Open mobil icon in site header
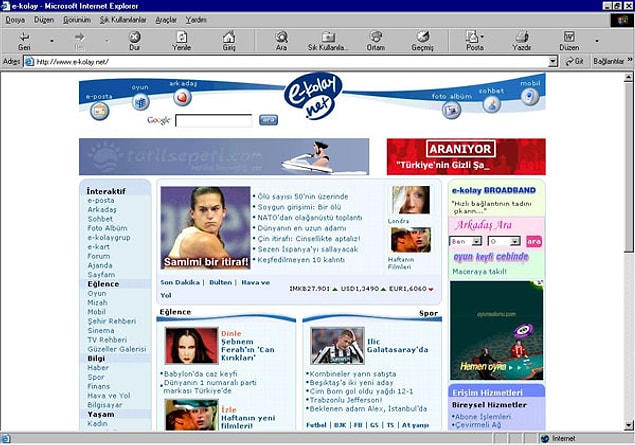 530,97
